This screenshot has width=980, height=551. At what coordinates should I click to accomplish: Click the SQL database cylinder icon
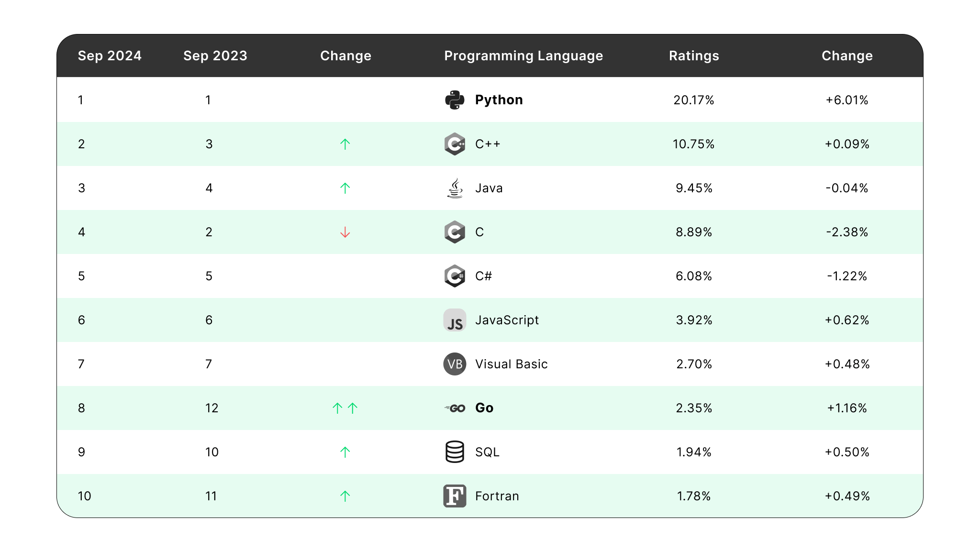pos(455,452)
